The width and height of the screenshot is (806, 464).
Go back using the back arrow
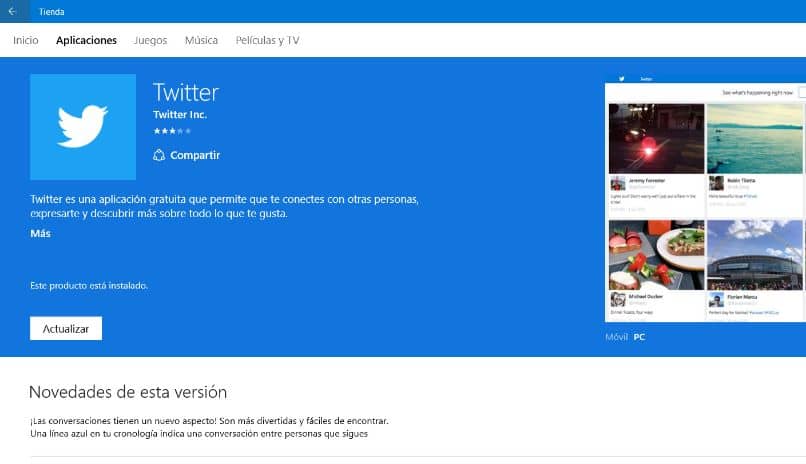[x=12, y=11]
